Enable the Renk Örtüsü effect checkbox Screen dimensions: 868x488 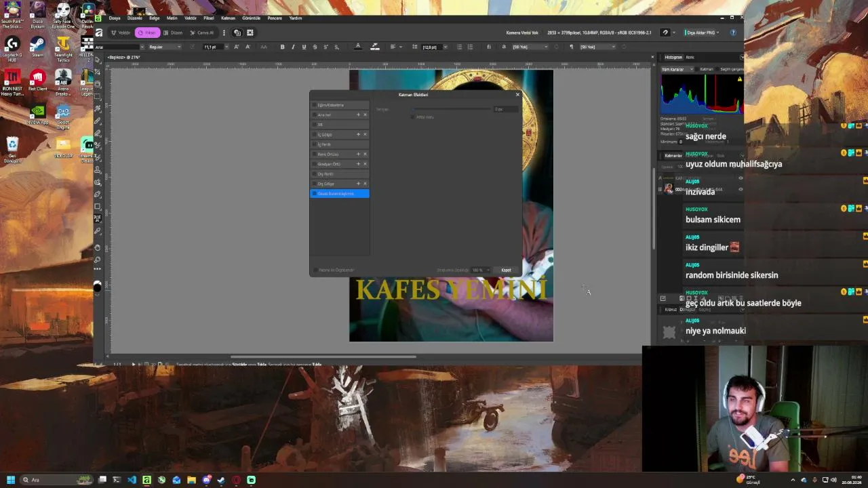(x=314, y=154)
